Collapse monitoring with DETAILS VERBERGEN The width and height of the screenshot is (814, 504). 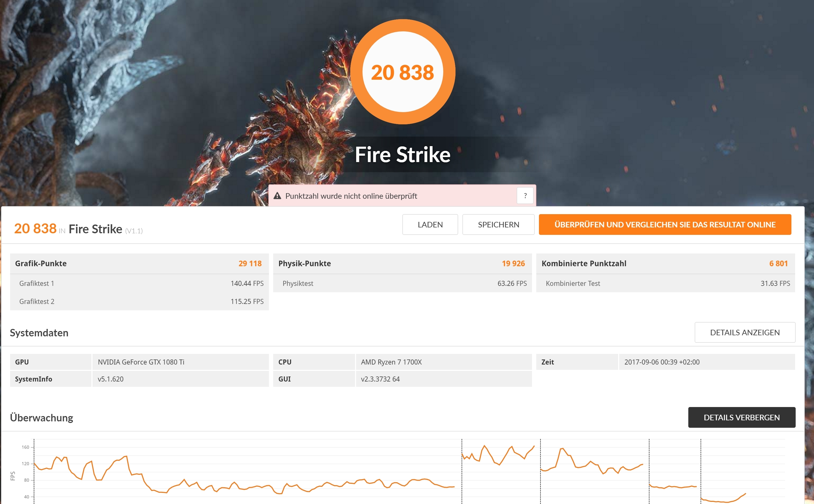[741, 417]
